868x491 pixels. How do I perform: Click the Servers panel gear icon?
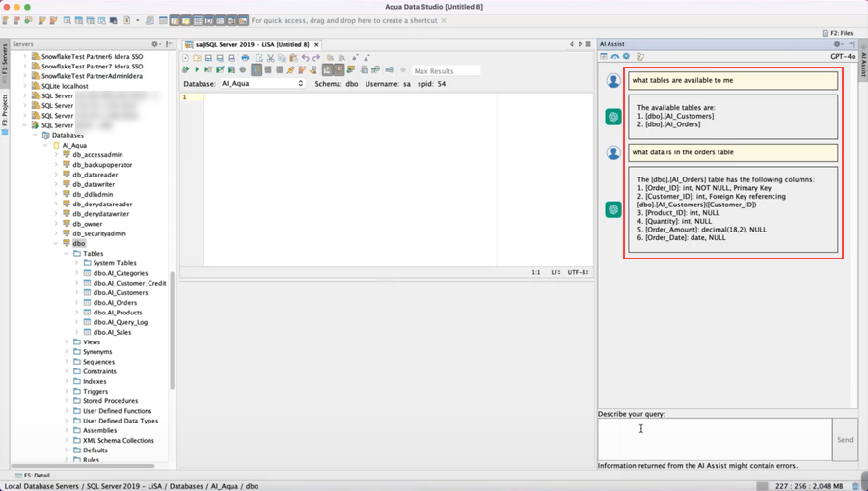[155, 44]
